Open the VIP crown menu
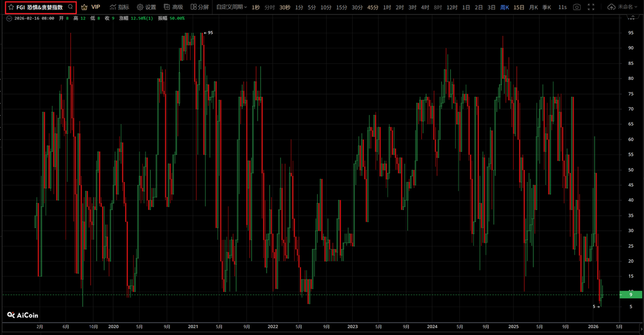This screenshot has width=644, height=335. point(90,7)
